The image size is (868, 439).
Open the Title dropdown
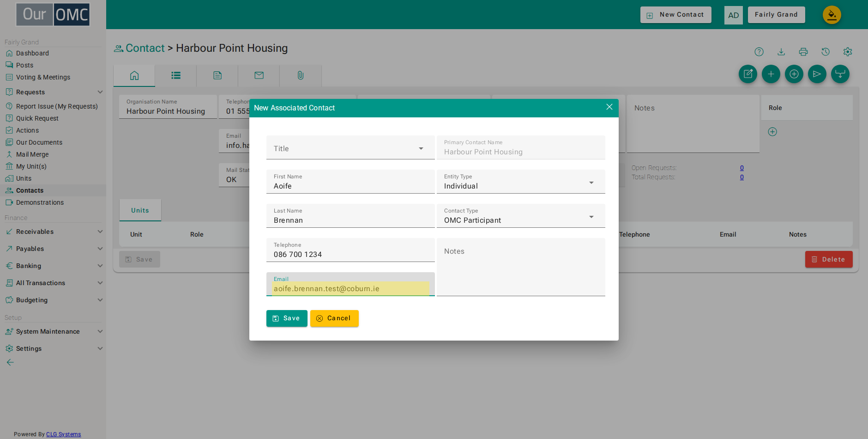pos(350,147)
